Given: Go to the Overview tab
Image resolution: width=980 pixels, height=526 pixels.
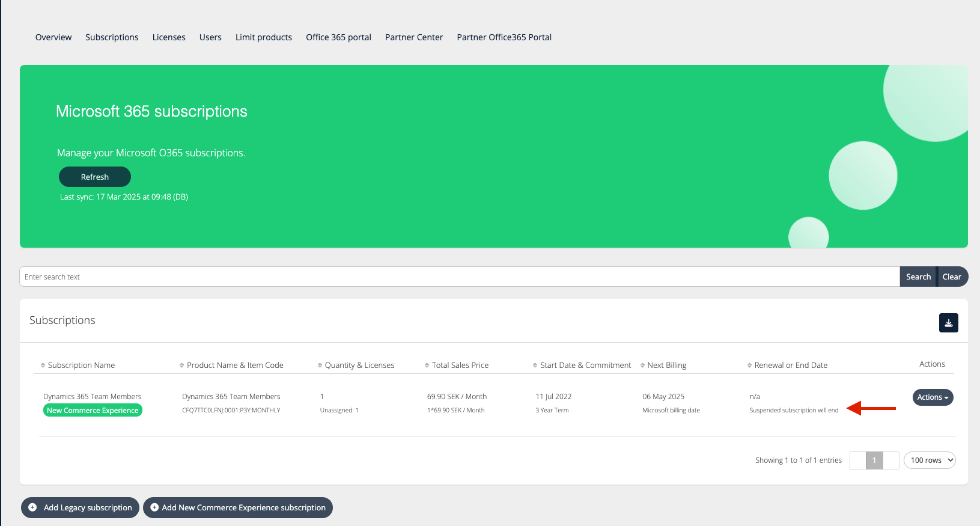Looking at the screenshot, I should click(53, 37).
